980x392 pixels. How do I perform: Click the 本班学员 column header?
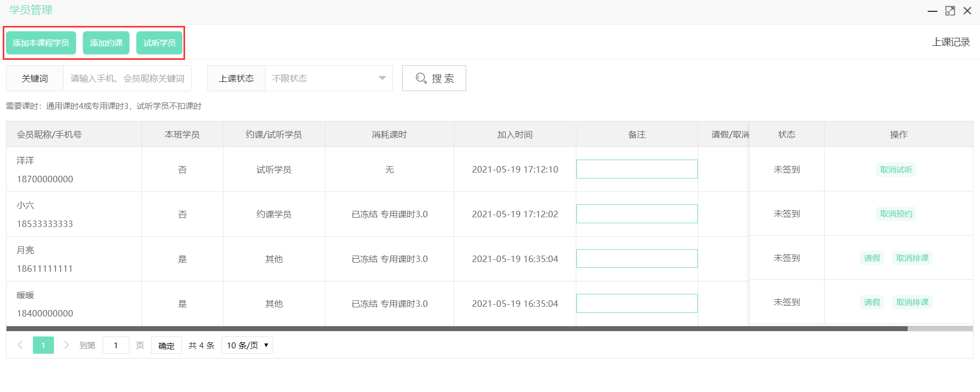pos(182,134)
